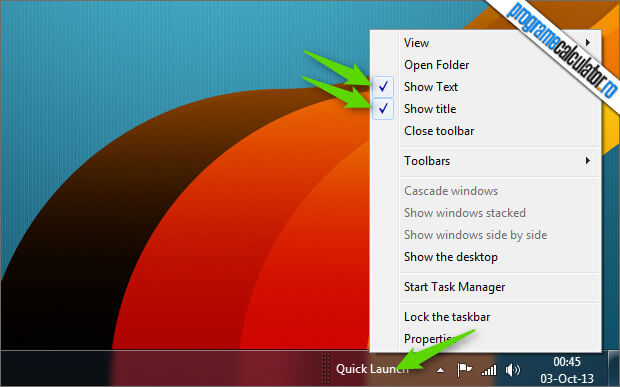This screenshot has height=387, width=620.
Task: Select Show the desktop
Action: pyautogui.click(x=451, y=257)
